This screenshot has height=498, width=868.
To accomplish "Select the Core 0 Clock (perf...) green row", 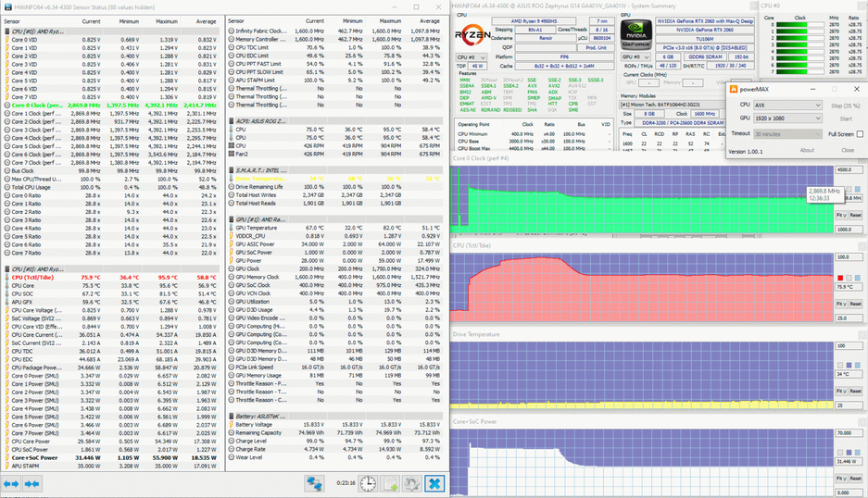I will 114,106.
